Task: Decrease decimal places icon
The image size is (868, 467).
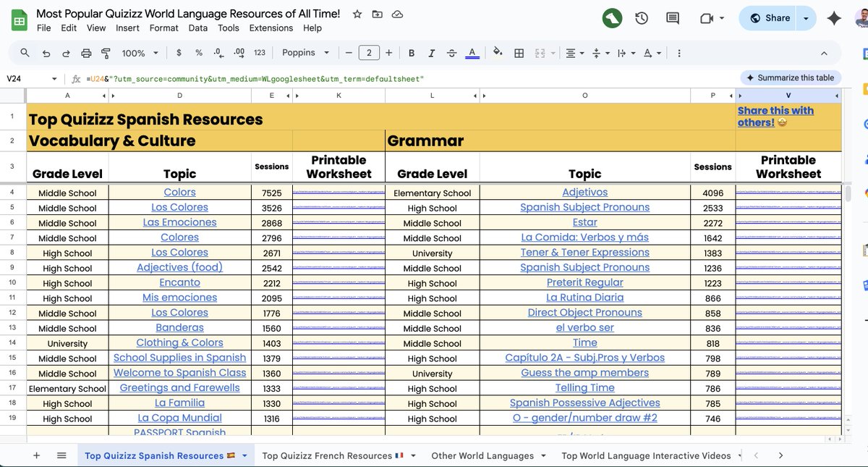Action: pyautogui.click(x=219, y=53)
